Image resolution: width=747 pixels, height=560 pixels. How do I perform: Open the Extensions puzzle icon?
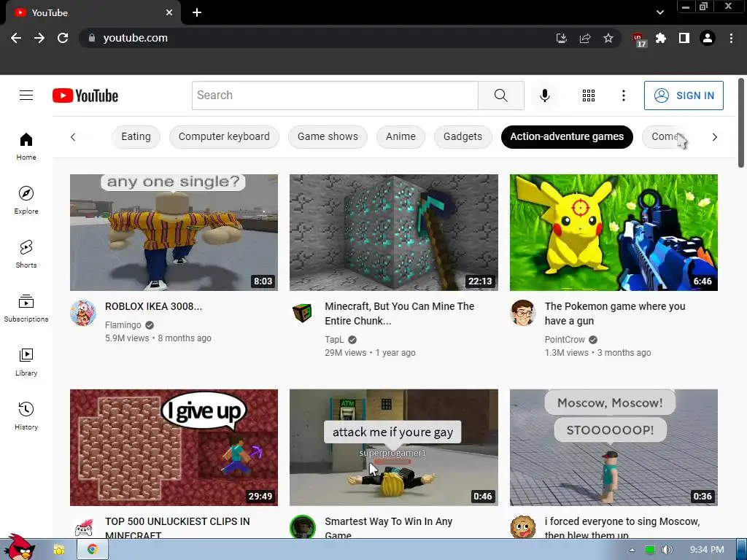(660, 38)
